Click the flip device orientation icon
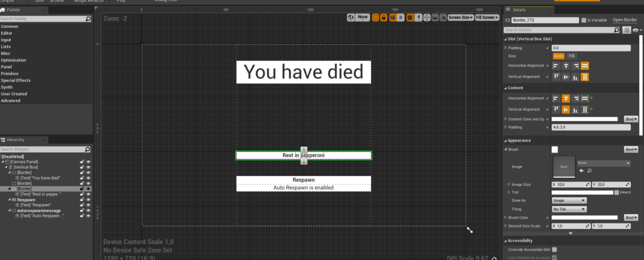Image resolution: width=644 pixels, height=260 pixels. coord(443,17)
